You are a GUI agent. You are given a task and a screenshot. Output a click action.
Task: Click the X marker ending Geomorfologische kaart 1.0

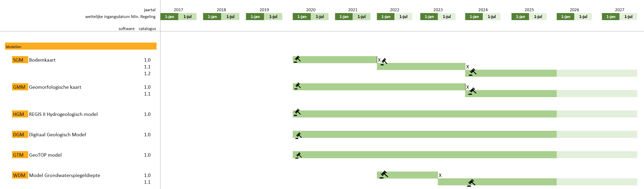pyautogui.click(x=468, y=87)
